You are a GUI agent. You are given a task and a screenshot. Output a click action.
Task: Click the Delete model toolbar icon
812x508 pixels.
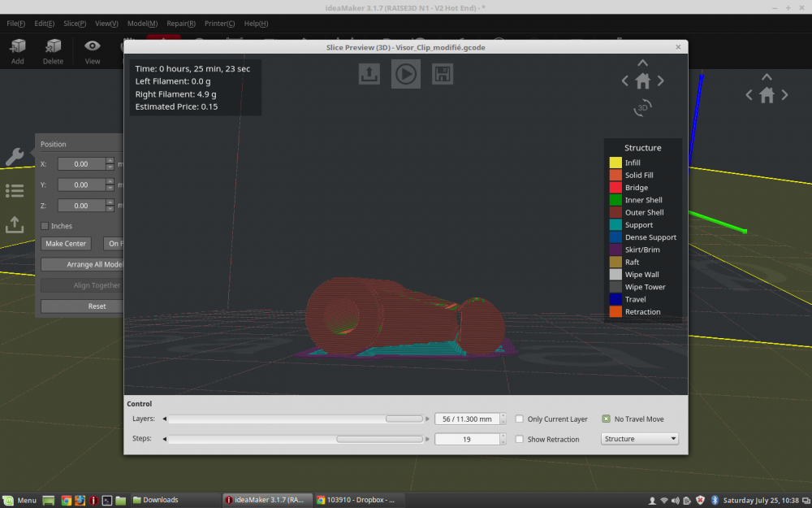coord(53,52)
